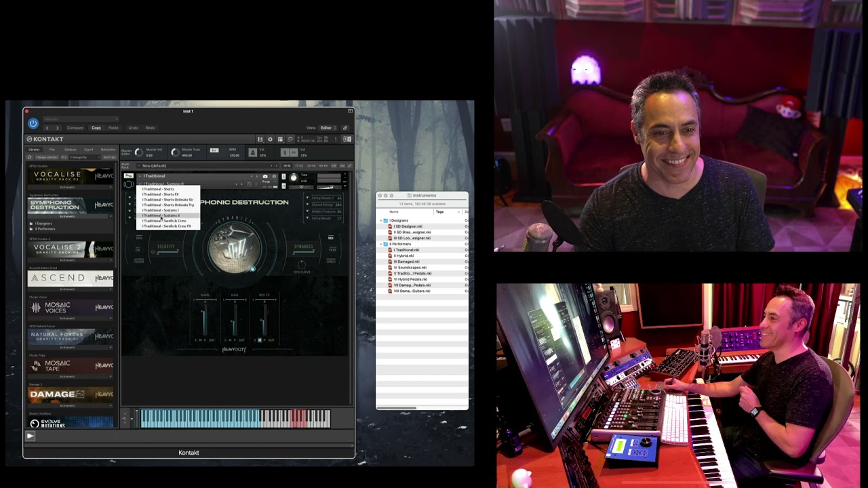868x488 pixels.
Task: Open the Ascend library banner
Action: coord(71,278)
